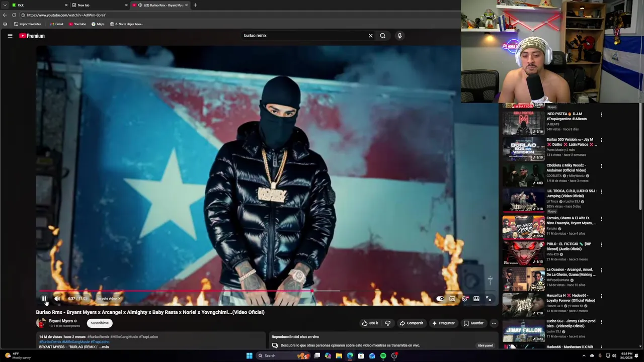Screen dimensions: 644x362
Task: Open the YouTube hamburger guide menu
Action: point(10,36)
